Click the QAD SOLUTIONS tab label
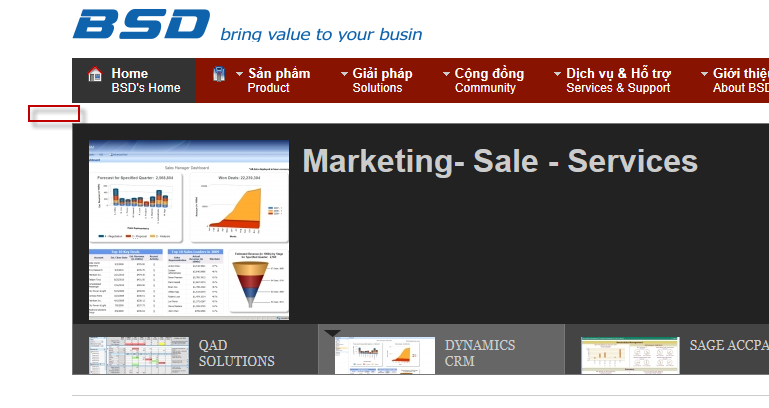769x408 pixels. 236,353
